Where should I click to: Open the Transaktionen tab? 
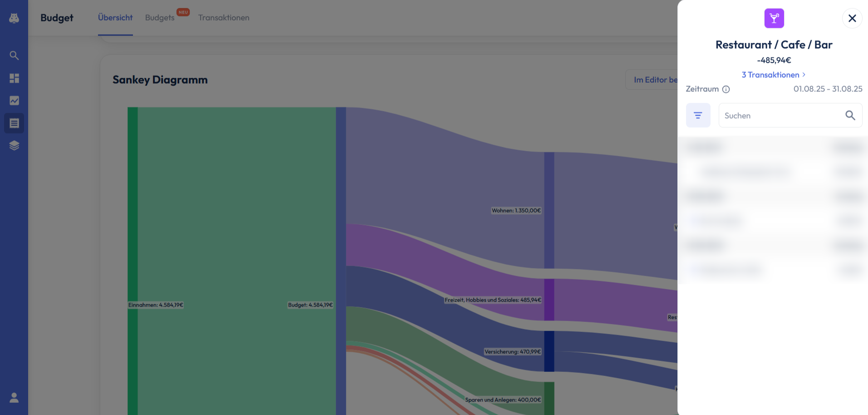tap(224, 18)
